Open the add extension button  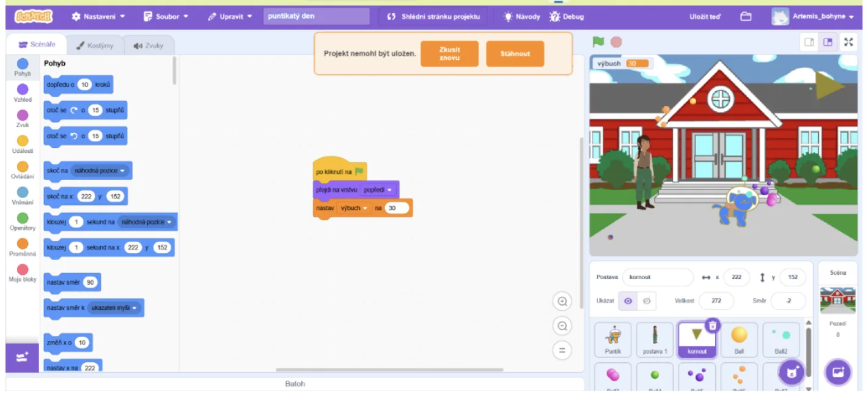point(22,358)
